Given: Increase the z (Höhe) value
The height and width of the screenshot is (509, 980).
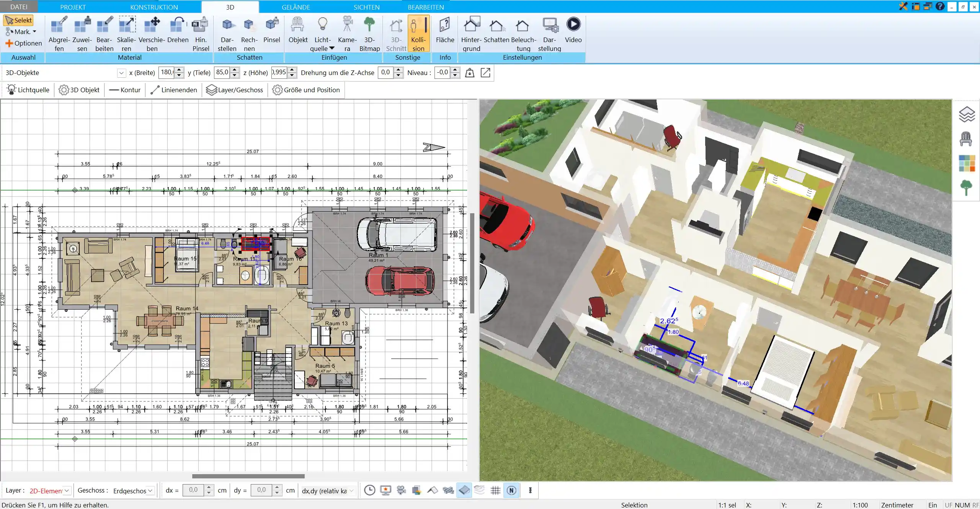Looking at the screenshot, I should tap(292, 70).
